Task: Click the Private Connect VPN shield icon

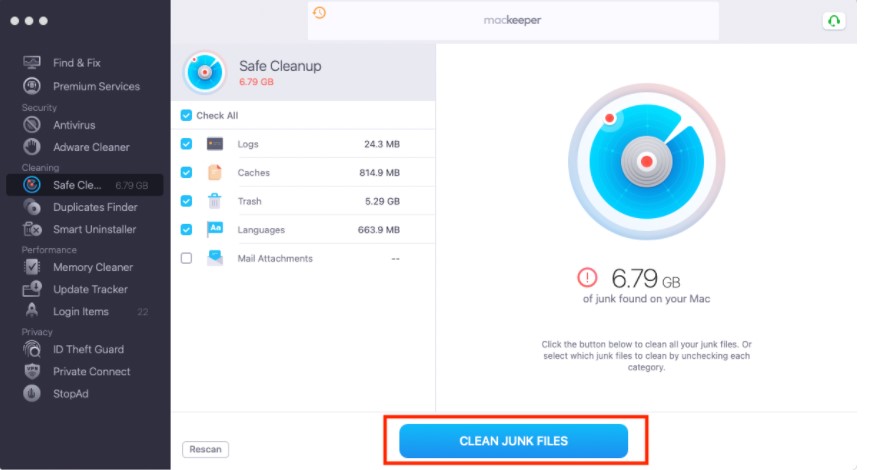Action: [x=32, y=371]
